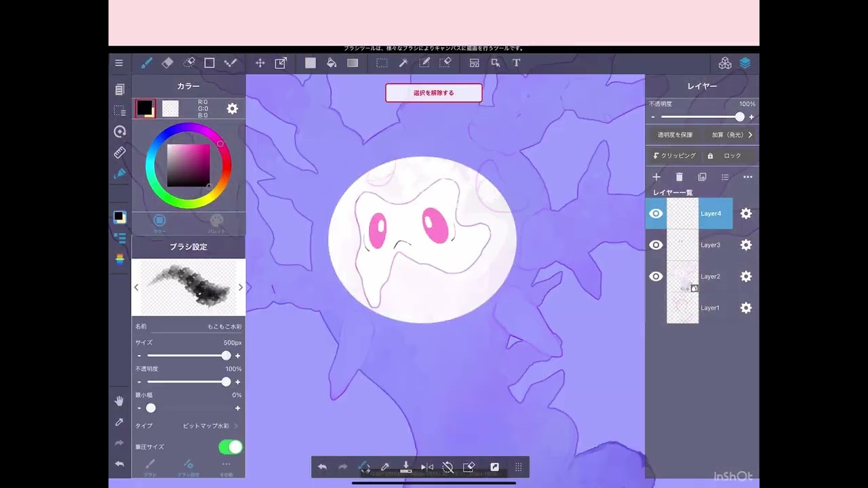Viewport: 868px width, 488px height.
Task: Select the solid fill rectangle tool
Action: click(x=311, y=63)
